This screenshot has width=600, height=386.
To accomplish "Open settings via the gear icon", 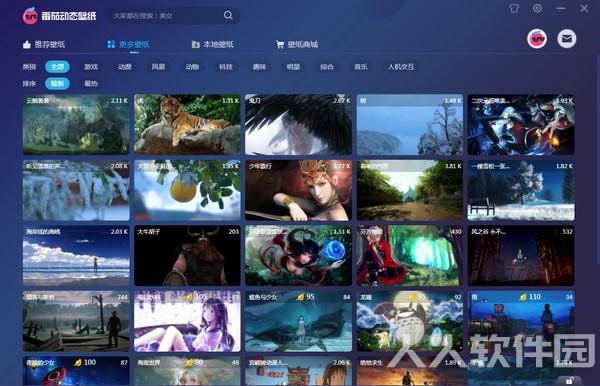I will point(537,8).
